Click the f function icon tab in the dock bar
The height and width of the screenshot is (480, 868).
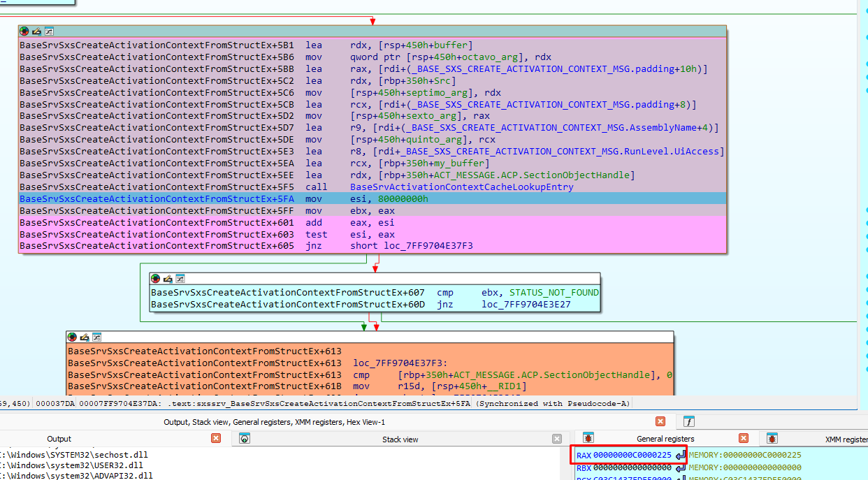[x=689, y=421]
